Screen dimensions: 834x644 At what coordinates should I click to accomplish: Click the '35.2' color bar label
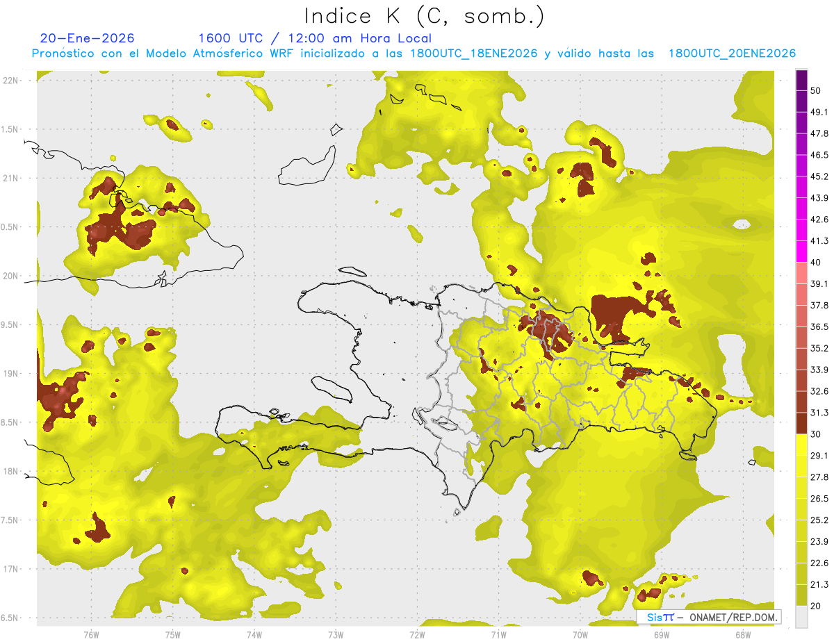click(819, 348)
